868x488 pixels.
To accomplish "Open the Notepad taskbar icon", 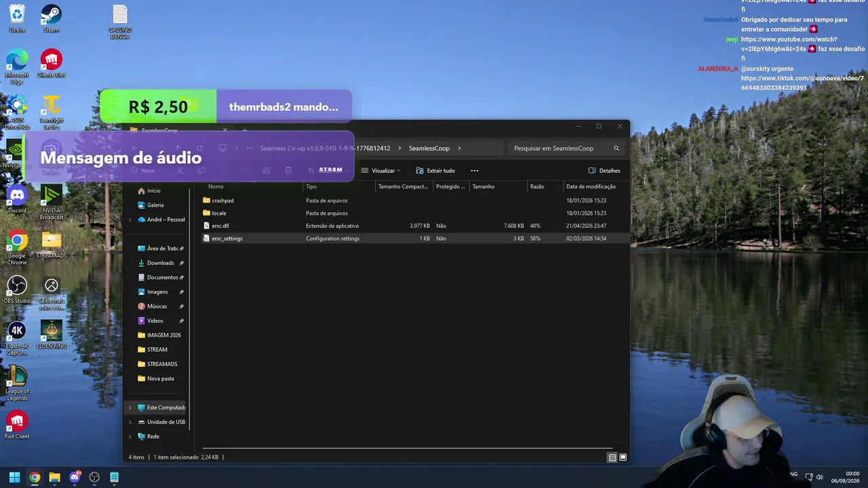I will pos(115,477).
